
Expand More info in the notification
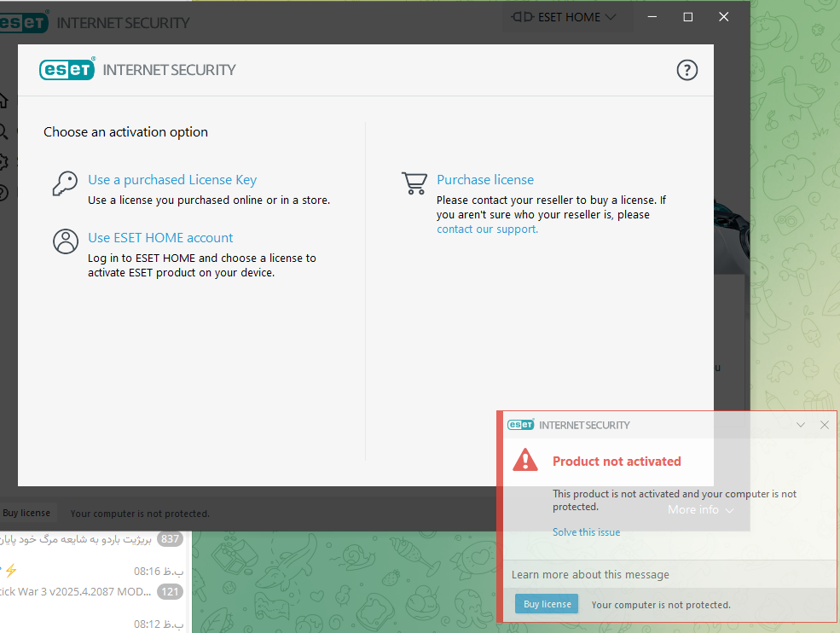pos(700,509)
